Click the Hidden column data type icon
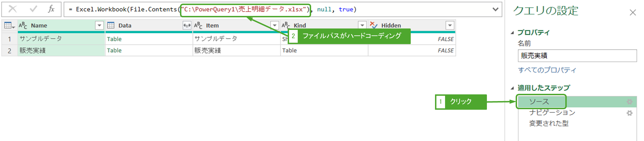 (374, 25)
